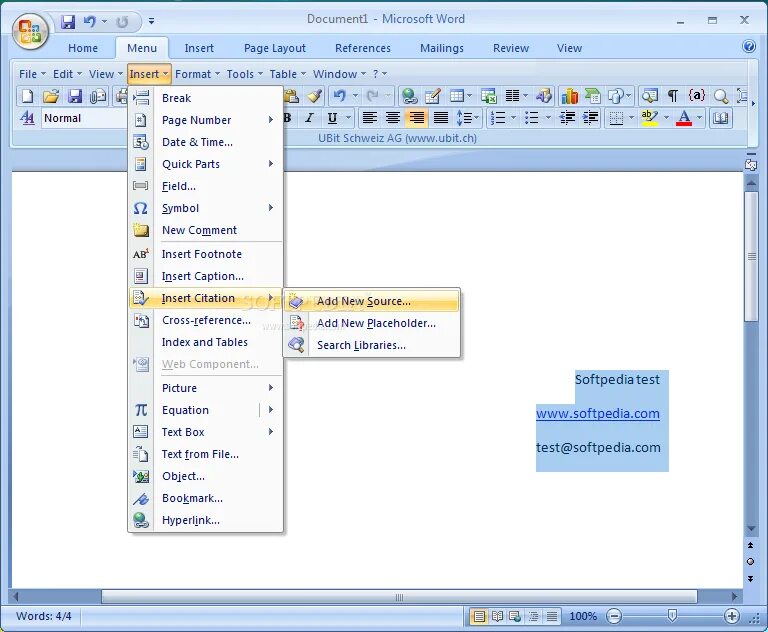The width and height of the screenshot is (768, 632).
Task: Insert hyperlink from toolbar globe icon
Action: 409,96
